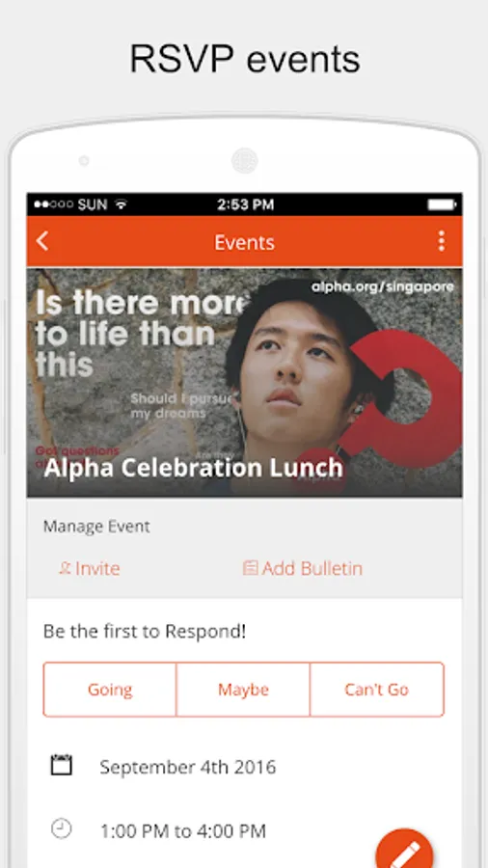Tap the Manage Event section label

click(x=96, y=526)
